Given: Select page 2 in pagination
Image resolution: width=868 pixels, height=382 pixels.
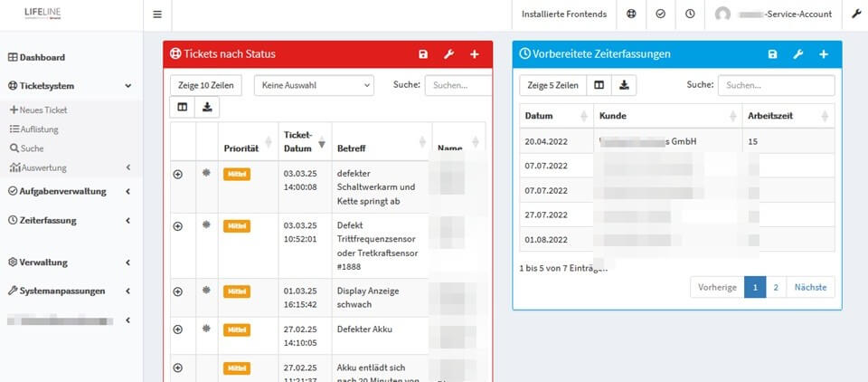Looking at the screenshot, I should [x=776, y=287].
